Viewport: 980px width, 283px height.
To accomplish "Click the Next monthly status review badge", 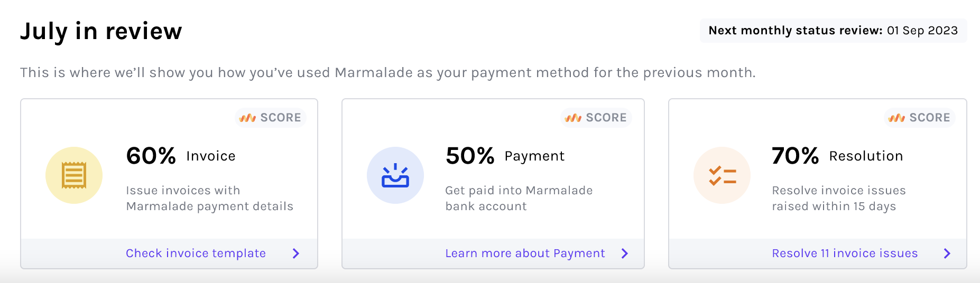I will [834, 31].
